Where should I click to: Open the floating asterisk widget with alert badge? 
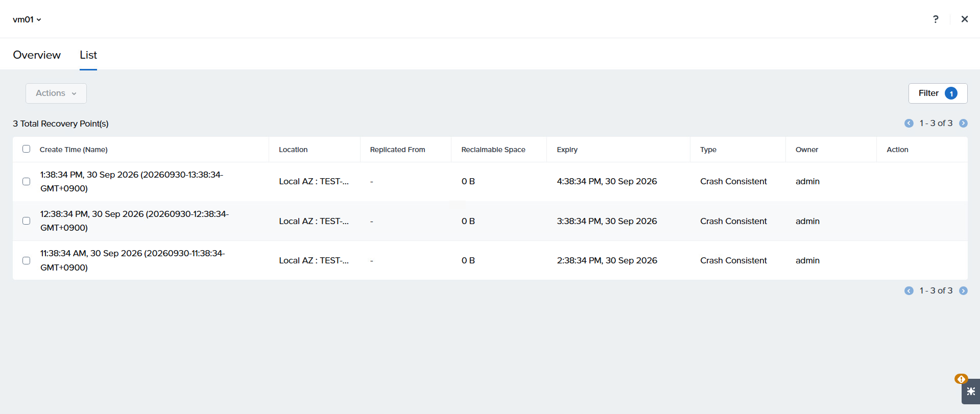tap(970, 391)
